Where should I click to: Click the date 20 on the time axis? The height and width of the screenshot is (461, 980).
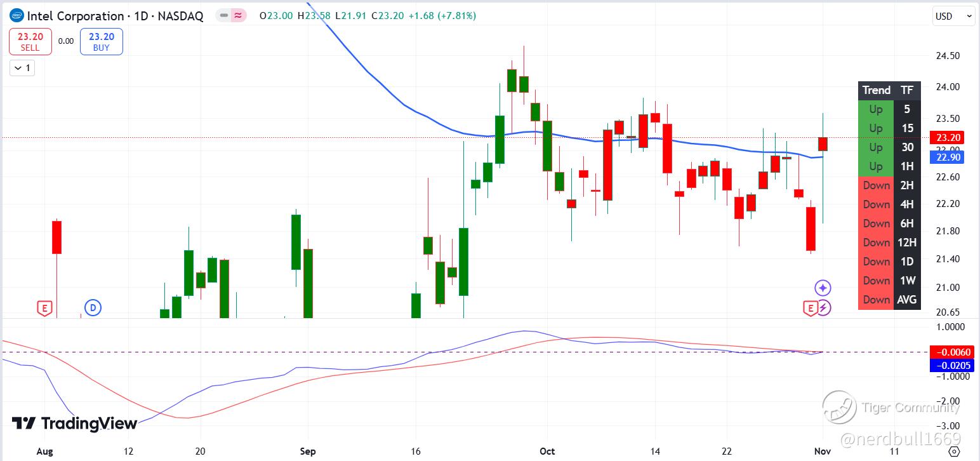[x=201, y=451]
